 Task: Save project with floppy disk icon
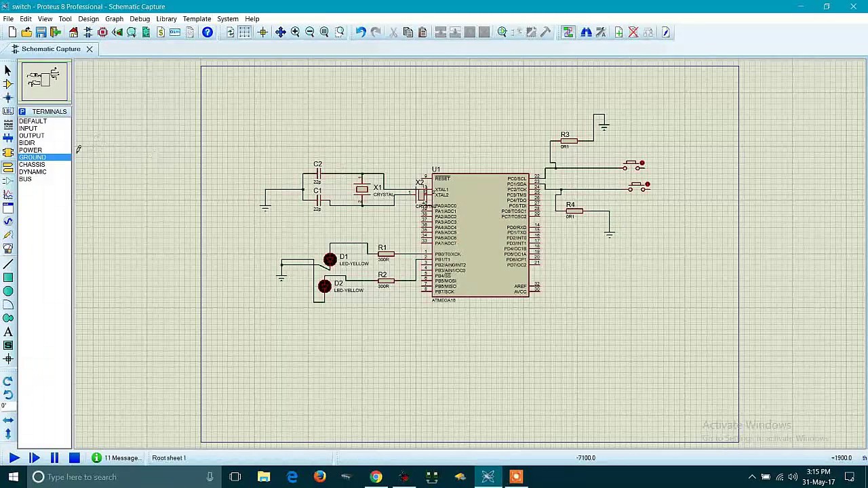41,32
